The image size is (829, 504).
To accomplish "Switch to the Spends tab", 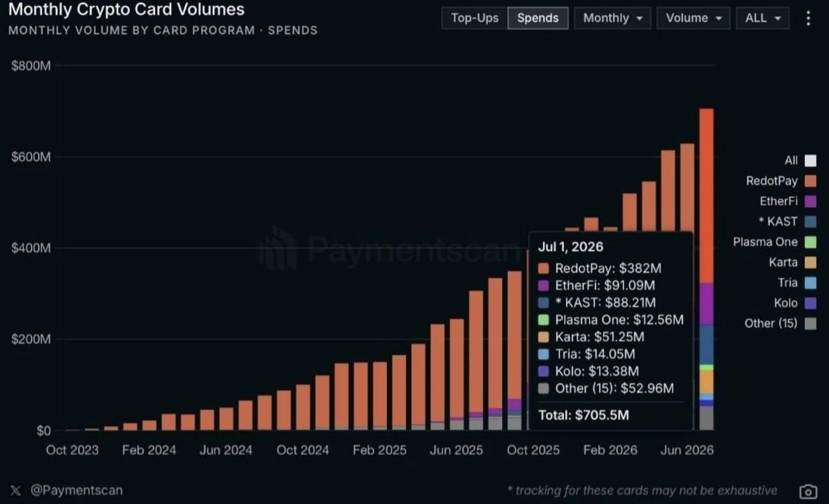I will pyautogui.click(x=538, y=19).
